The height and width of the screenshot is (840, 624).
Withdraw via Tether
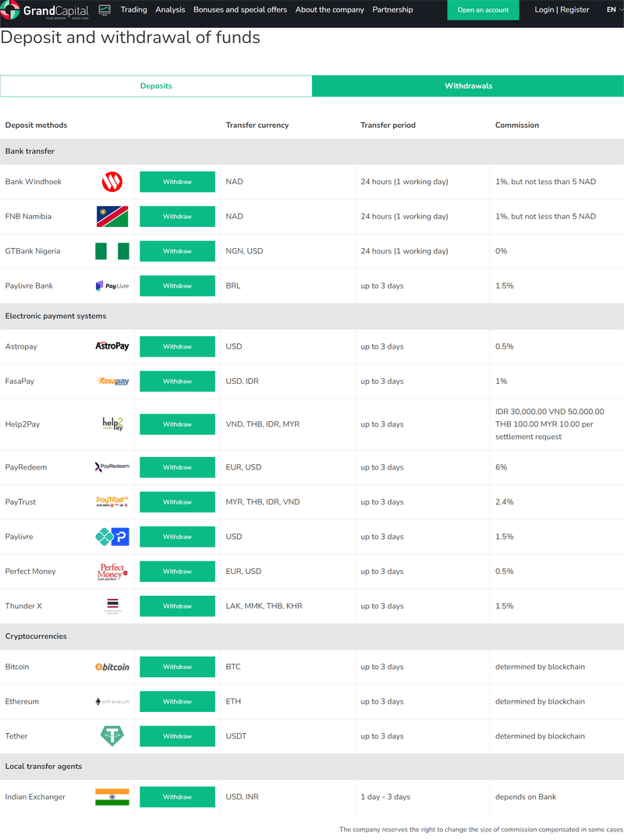(177, 736)
